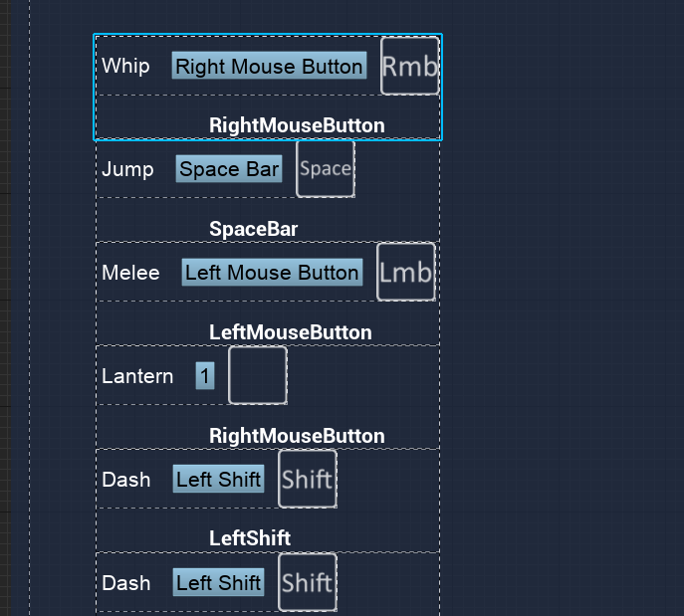
Task: Click the Space Bar binding button
Action: coord(229,169)
